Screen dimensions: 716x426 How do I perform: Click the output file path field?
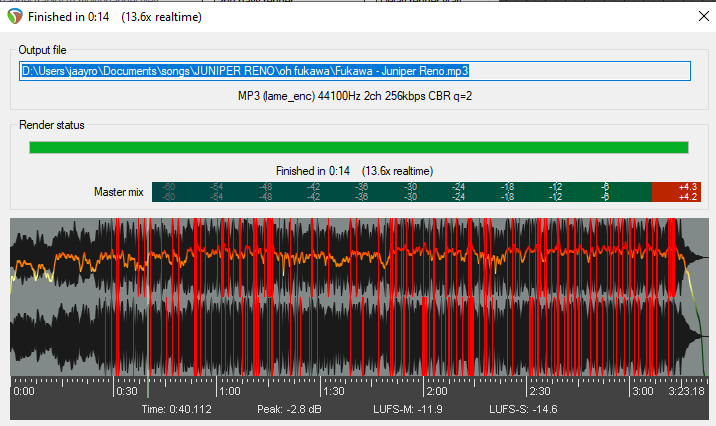[355, 71]
